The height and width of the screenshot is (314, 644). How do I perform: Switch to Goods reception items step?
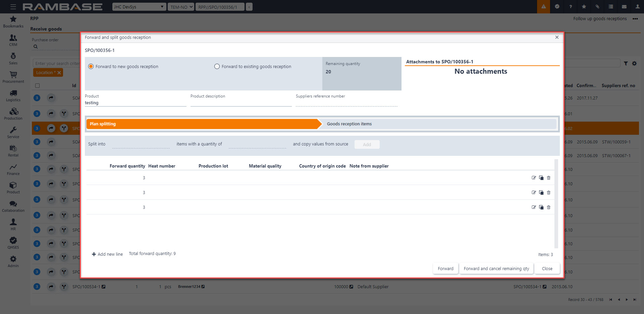pos(349,124)
